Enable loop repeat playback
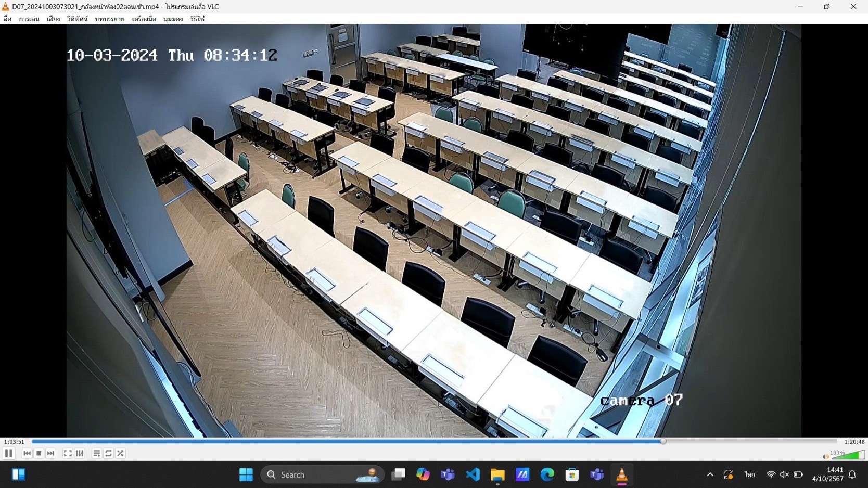Viewport: 868px width, 488px height. click(x=108, y=453)
